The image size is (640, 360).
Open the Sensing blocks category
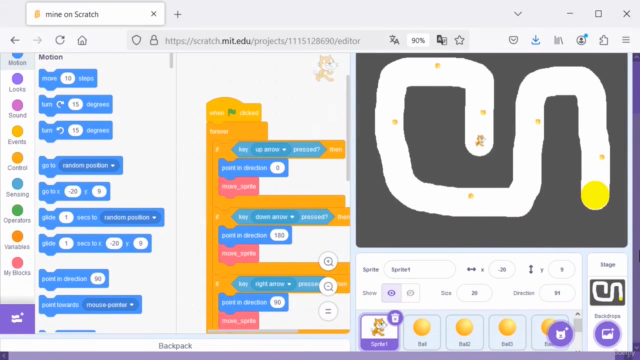17,188
